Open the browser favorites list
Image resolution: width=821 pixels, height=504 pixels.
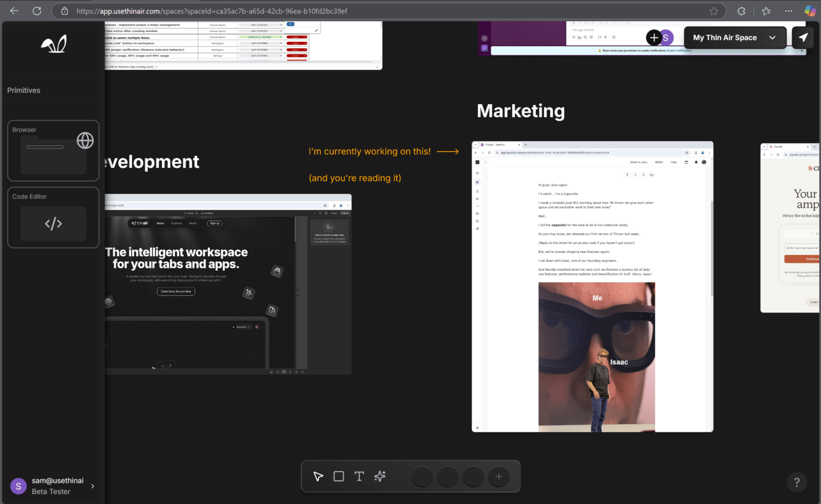click(766, 11)
